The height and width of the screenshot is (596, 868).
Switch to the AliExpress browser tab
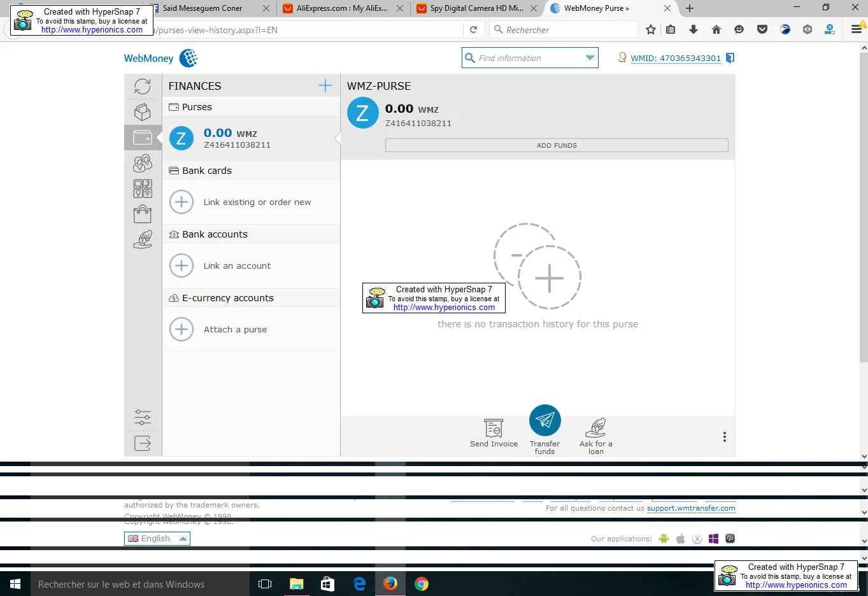[x=341, y=8]
